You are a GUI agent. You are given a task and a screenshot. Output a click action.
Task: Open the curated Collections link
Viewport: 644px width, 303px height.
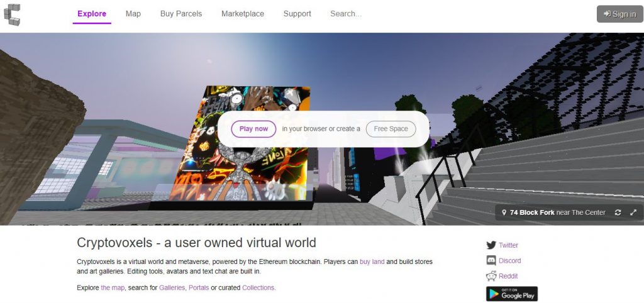click(258, 288)
